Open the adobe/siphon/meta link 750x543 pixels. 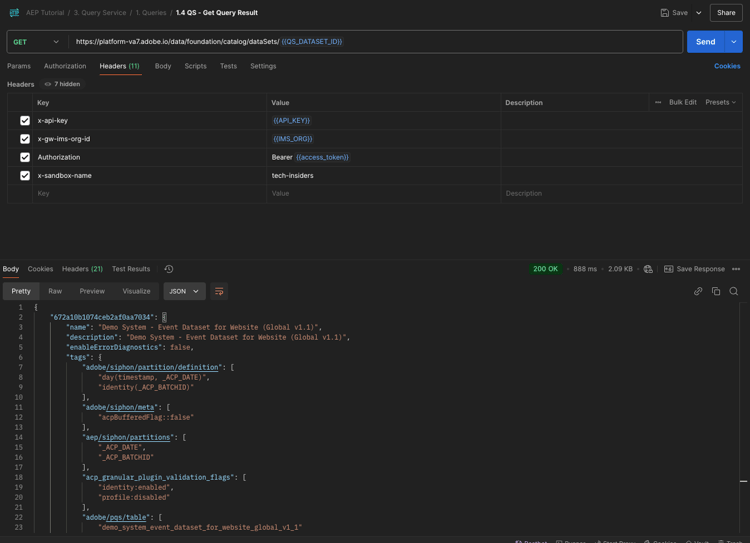(x=131, y=408)
